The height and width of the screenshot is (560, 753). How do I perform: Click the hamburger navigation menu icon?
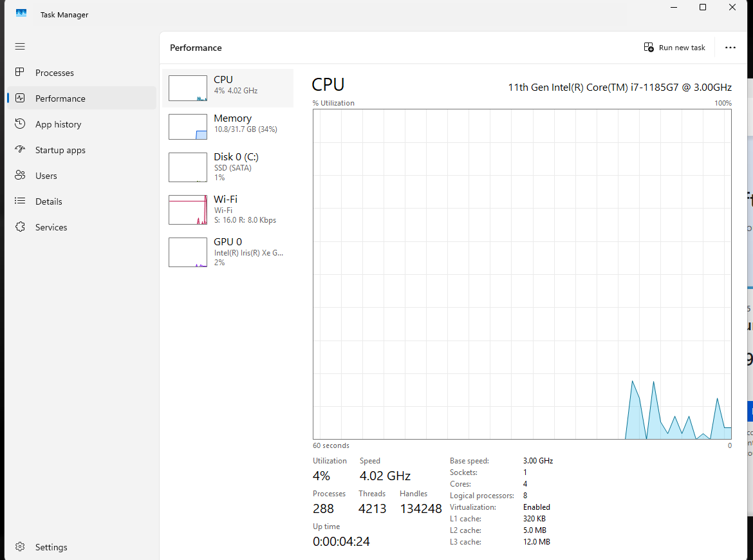[20, 46]
